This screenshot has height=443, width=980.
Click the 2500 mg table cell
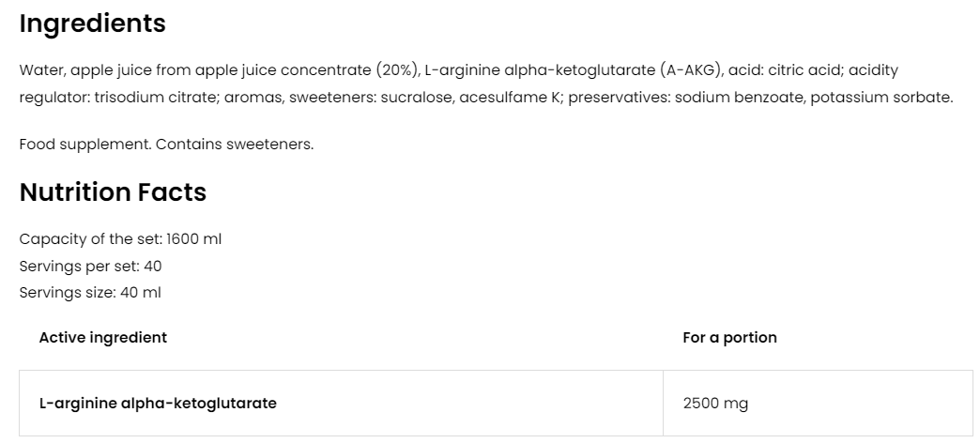pos(715,404)
